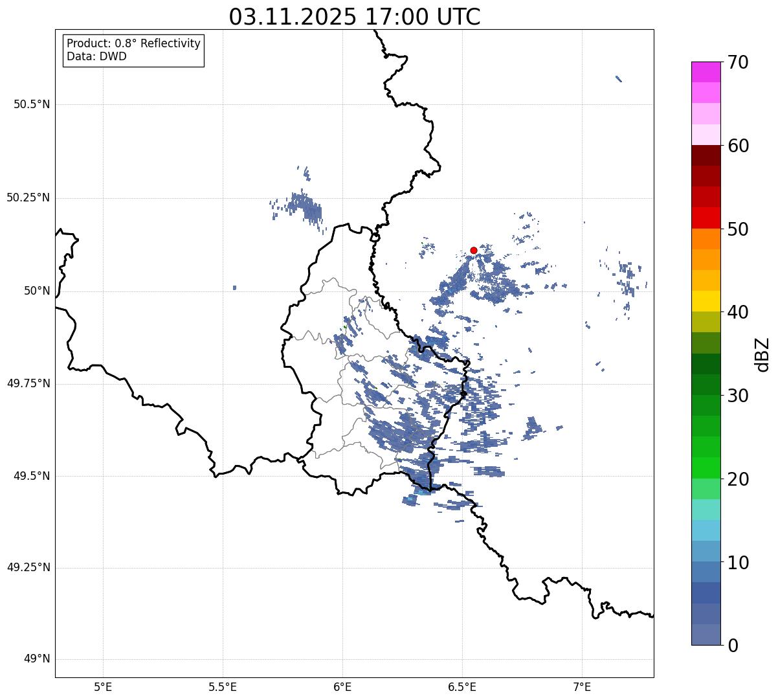Screen dimensions: 778x700
Task: Click the bright red colorbar segment above 50
Action: pyautogui.click(x=706, y=218)
